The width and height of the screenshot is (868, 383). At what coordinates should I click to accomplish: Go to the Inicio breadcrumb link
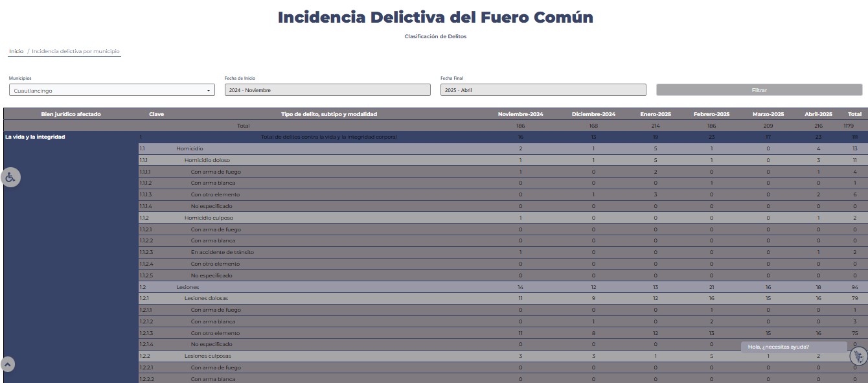16,51
